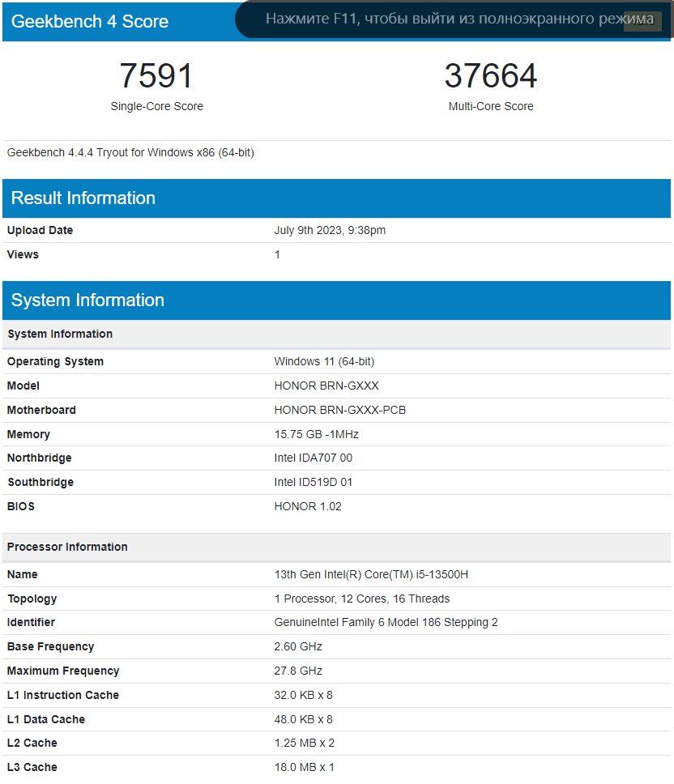
Task: Click the Base Frequency label
Action: [50, 646]
